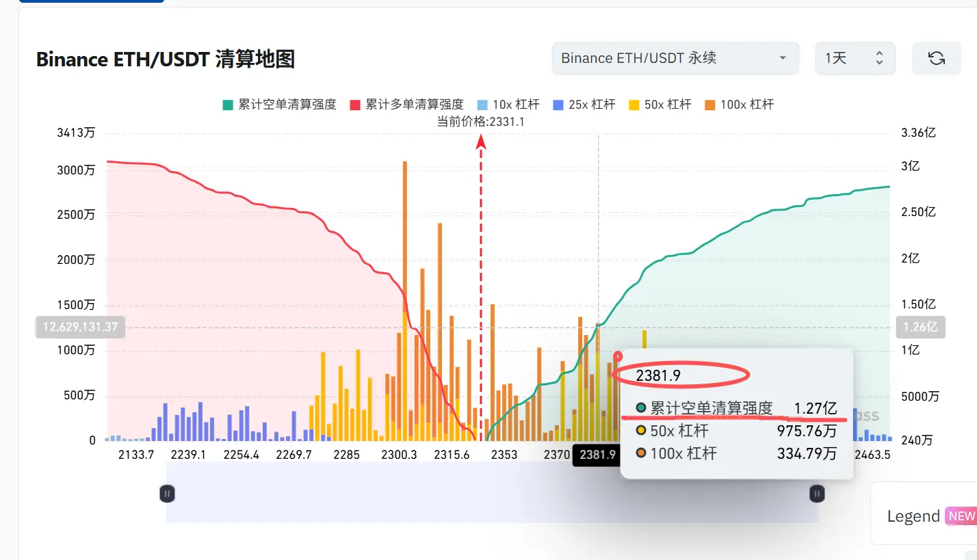
Task: Click the 12,629,131.37 crosshair value label
Action: (81, 328)
